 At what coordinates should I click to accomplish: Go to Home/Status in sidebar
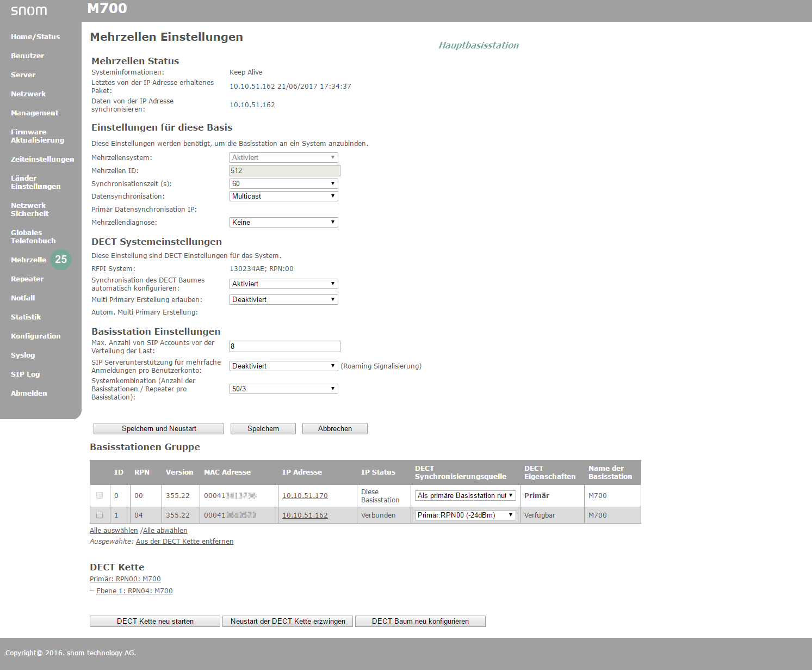(35, 37)
